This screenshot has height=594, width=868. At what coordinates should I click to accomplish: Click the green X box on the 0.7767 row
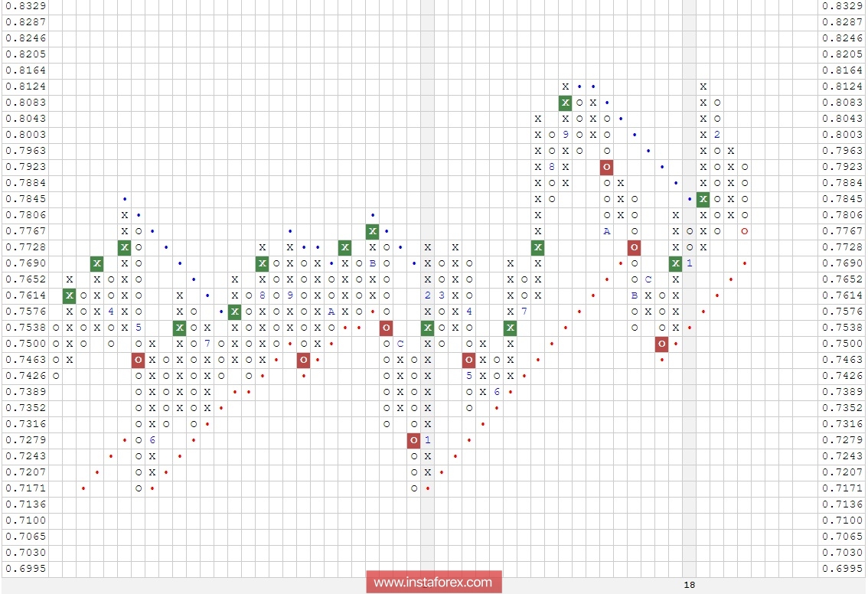(373, 231)
